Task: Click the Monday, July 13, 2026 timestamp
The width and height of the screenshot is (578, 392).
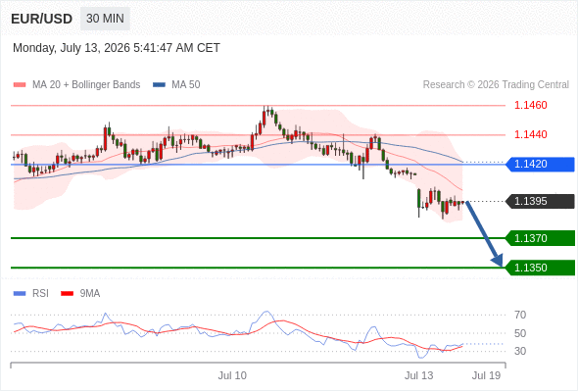Action: pyautogui.click(x=117, y=48)
